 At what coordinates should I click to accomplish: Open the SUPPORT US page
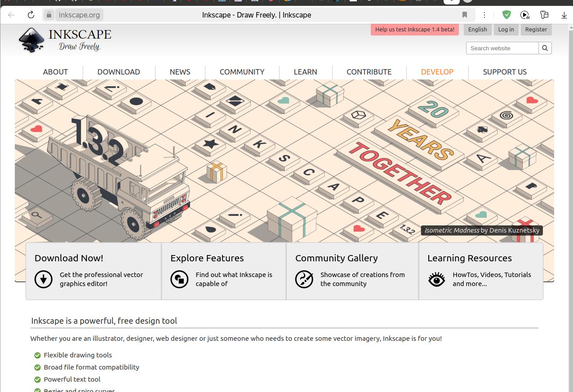[x=505, y=72]
